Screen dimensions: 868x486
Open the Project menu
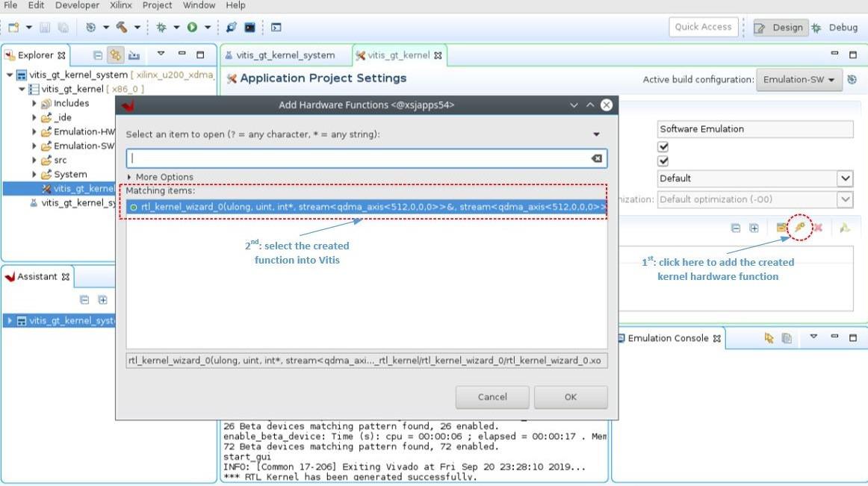(x=157, y=5)
